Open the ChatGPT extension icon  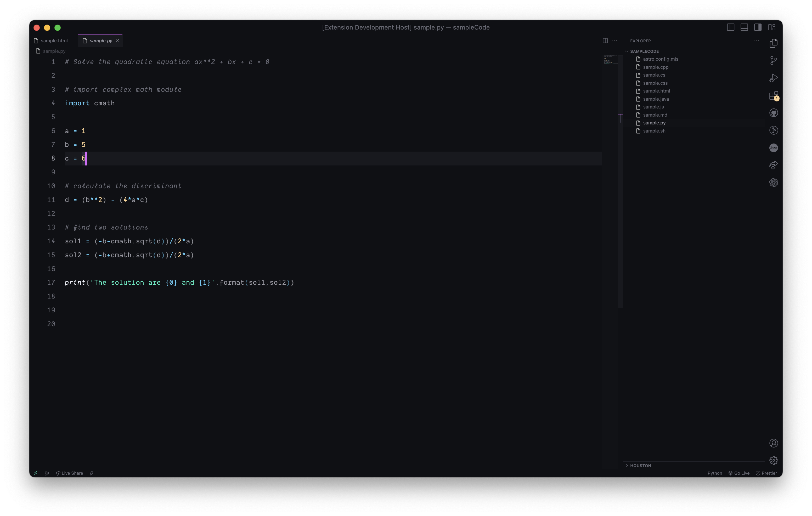point(774,183)
